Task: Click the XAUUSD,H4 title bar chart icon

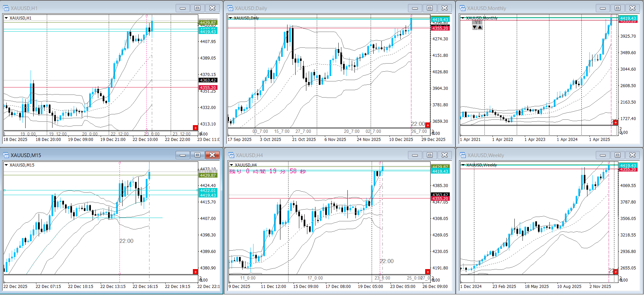Action: [x=231, y=155]
